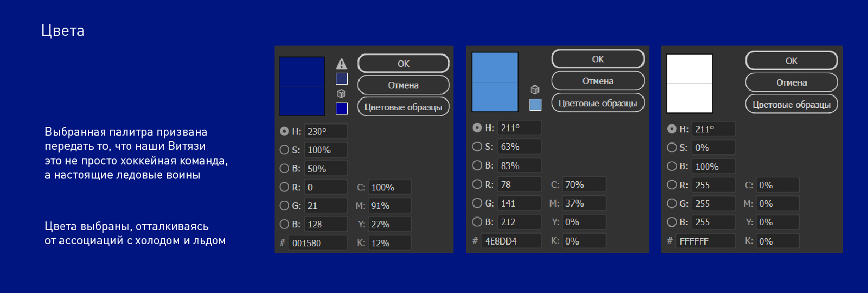The height and width of the screenshot is (293, 868).
Task: Click the web-safe cube icon in dark blue picker
Action: coord(341,94)
